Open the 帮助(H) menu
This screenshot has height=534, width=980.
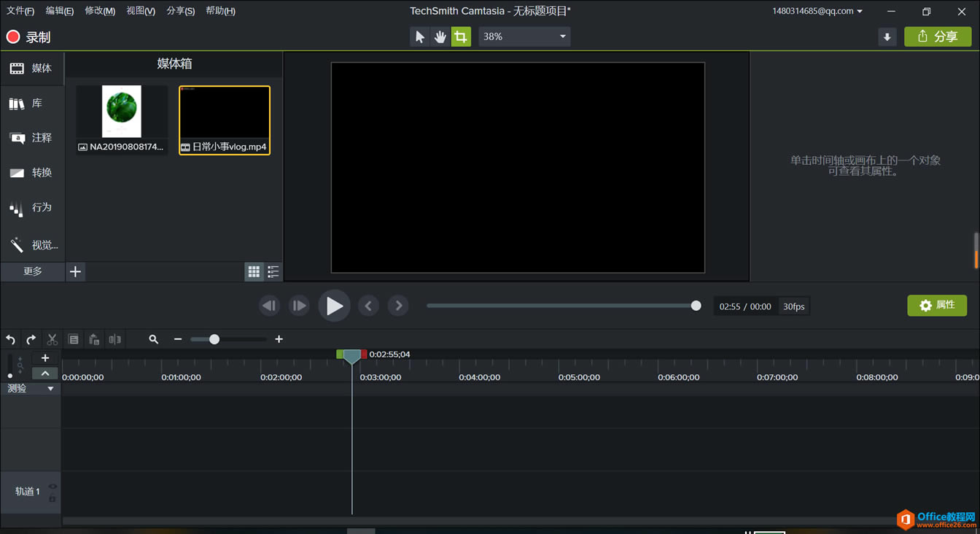[x=220, y=11]
